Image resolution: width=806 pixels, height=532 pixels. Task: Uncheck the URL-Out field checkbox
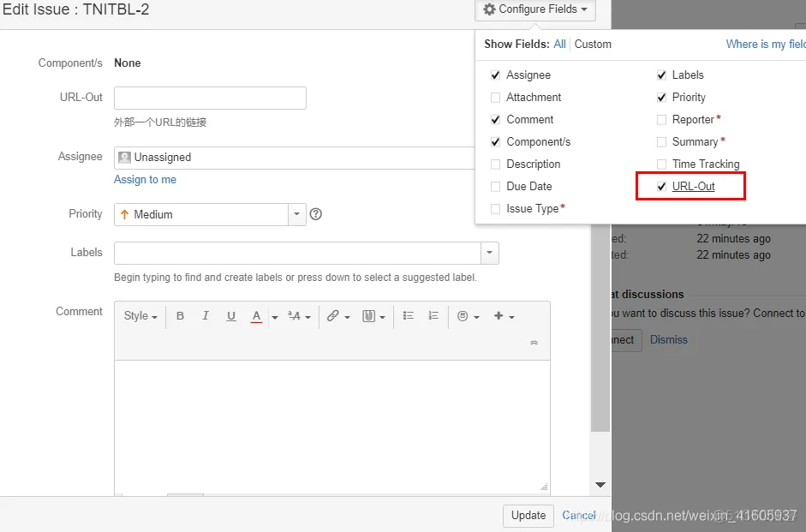tap(661, 187)
